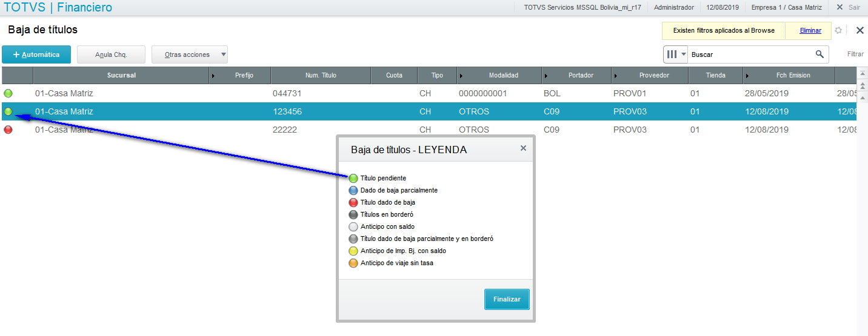The height and width of the screenshot is (336, 868).
Task: Click the Título pendiente legend text
Action: coord(383,179)
